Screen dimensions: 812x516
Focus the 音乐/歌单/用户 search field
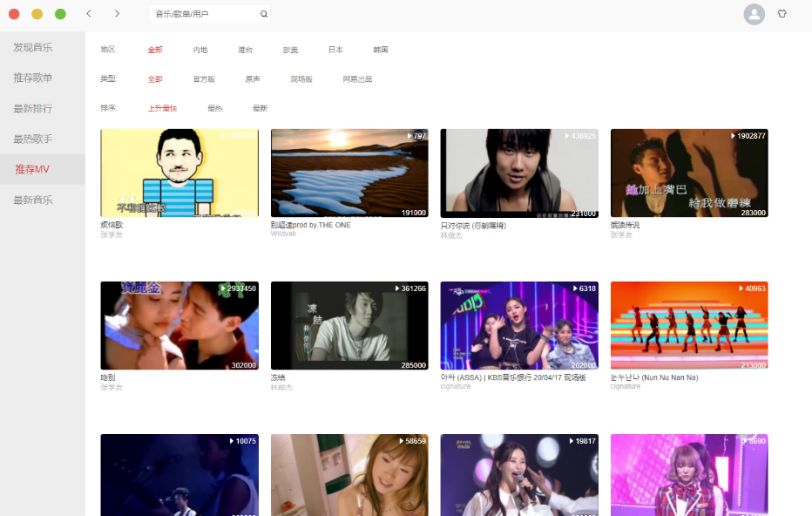(210, 14)
